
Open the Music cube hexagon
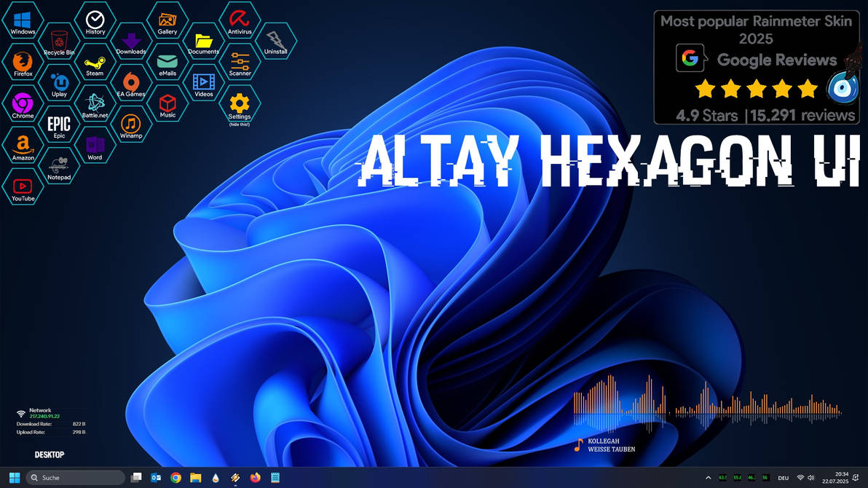tap(167, 102)
